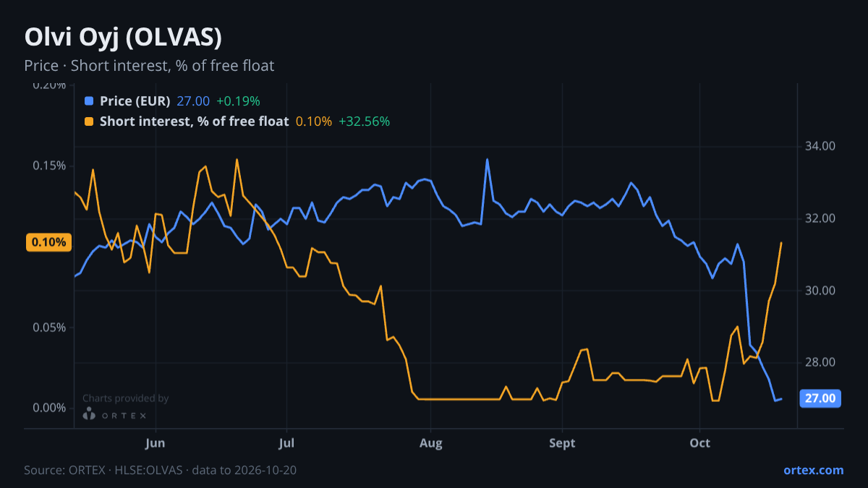Click the 27.00 price value in legend
Viewport: 868px width, 488px height.
point(193,101)
